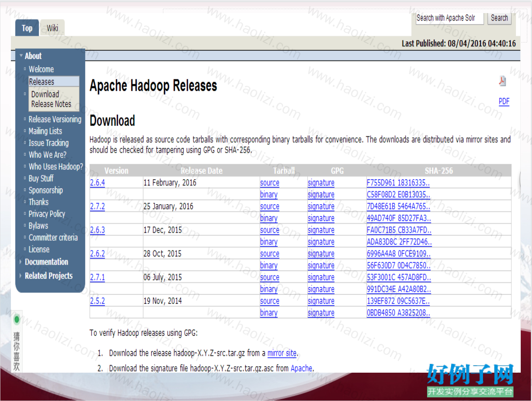
Task: Open GPG signature for 2.6.2 source
Action: 321,254
